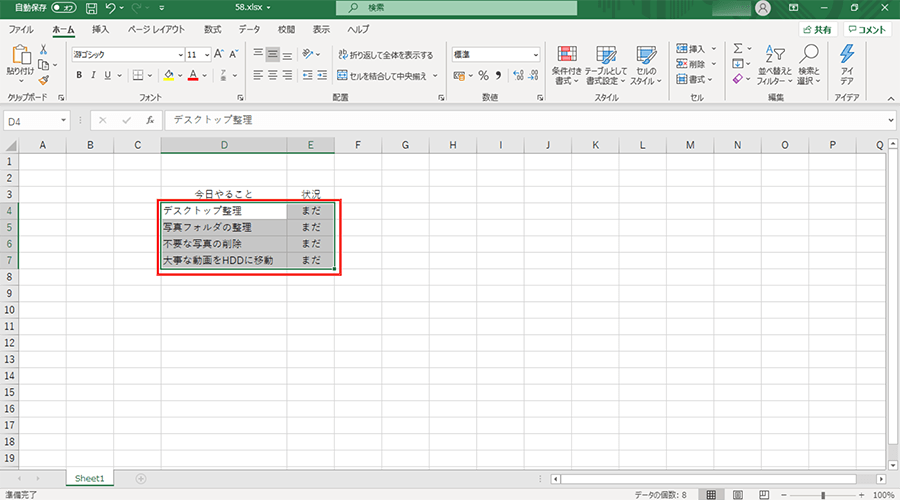This screenshot has width=900, height=500.
Task: Click the orientation text angle icon
Action: click(x=308, y=54)
